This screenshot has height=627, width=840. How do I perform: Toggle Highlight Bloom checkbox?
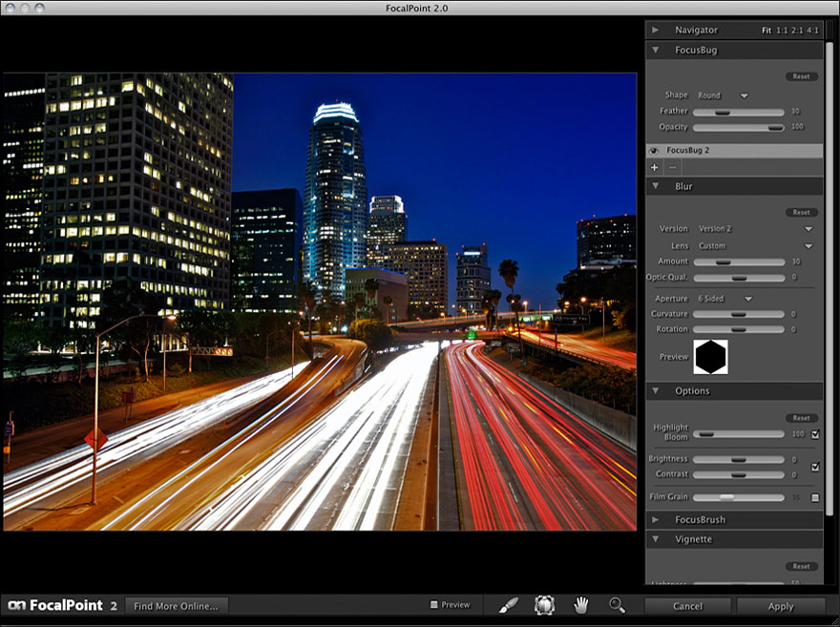[815, 434]
